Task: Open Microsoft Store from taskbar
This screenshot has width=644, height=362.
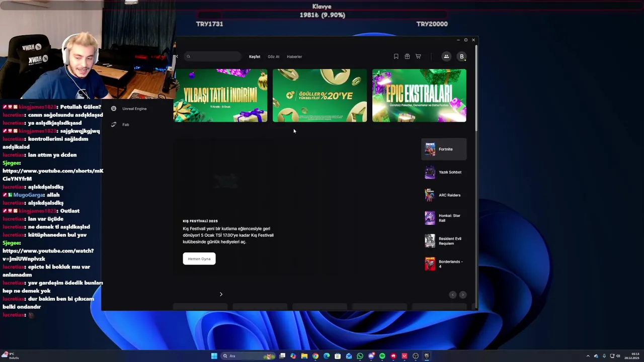Action: coord(338,356)
